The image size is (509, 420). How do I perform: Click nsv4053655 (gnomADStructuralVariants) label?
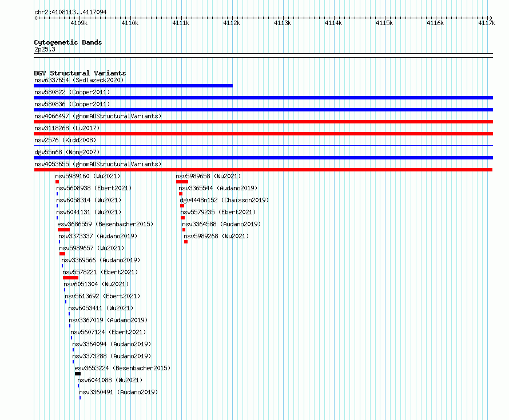(98, 164)
